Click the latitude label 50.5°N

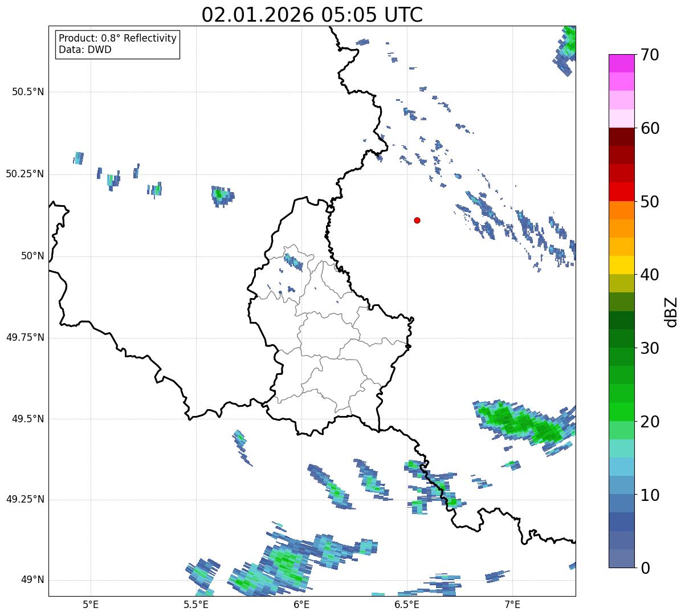[28, 92]
